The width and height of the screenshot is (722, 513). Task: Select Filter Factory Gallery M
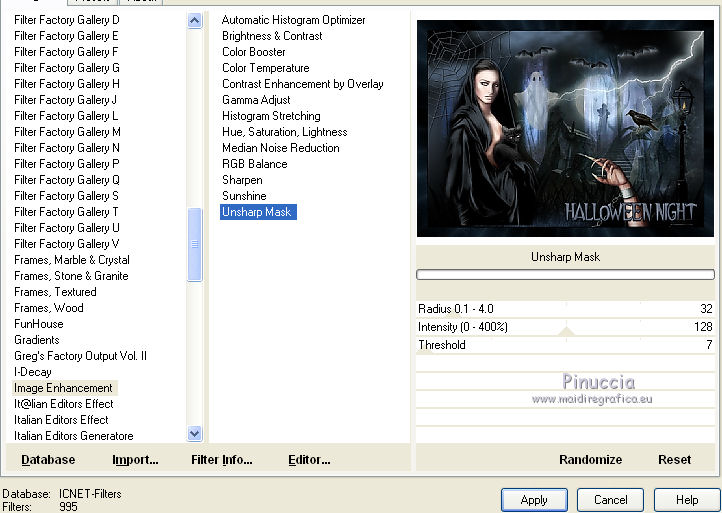tap(67, 132)
